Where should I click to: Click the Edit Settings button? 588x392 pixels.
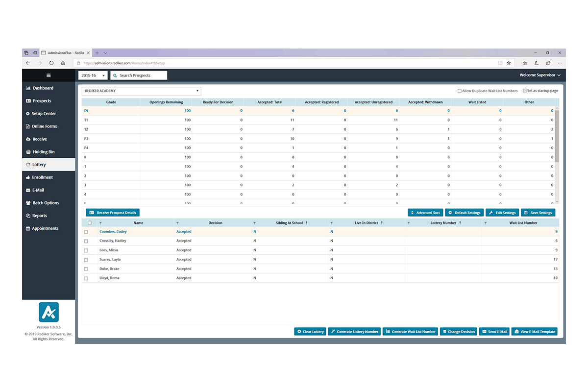(x=502, y=213)
